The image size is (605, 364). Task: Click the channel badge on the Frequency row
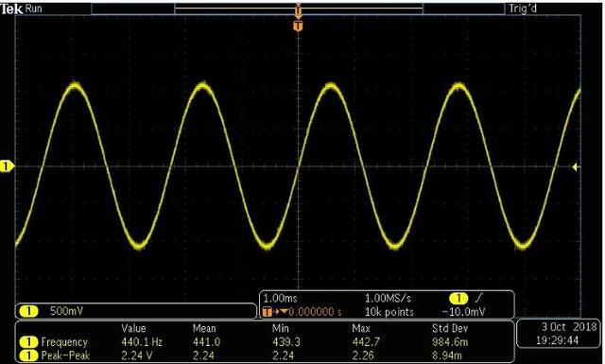click(x=28, y=342)
